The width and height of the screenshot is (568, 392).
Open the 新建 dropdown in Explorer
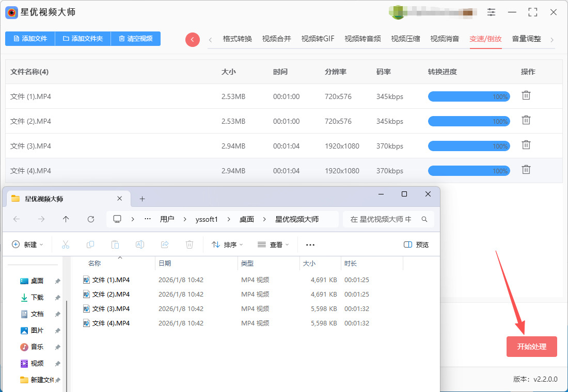pyautogui.click(x=28, y=244)
